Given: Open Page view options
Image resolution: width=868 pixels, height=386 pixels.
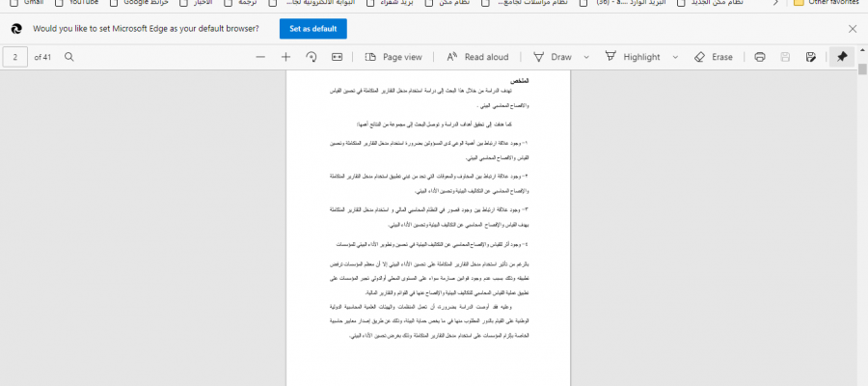Looking at the screenshot, I should pyautogui.click(x=393, y=57).
